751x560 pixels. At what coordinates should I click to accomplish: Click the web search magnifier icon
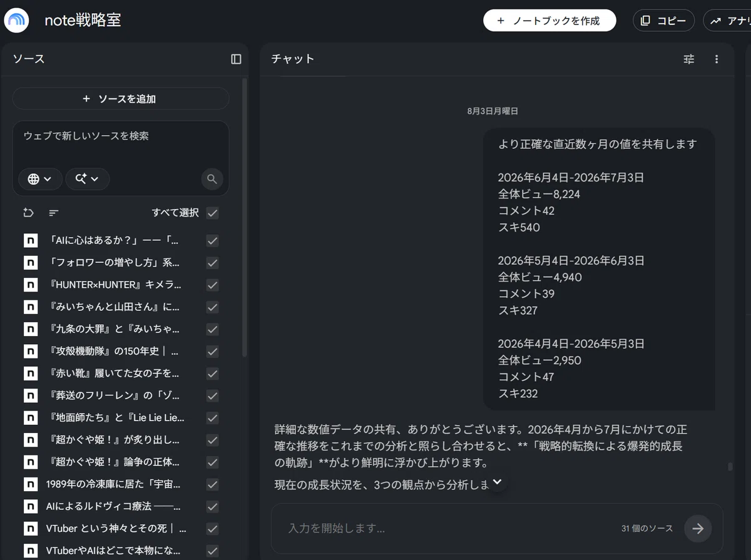[x=212, y=179]
